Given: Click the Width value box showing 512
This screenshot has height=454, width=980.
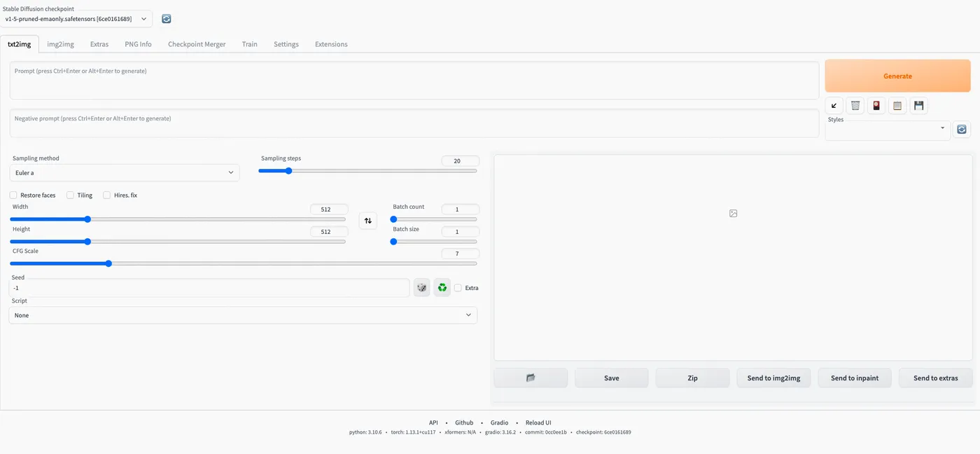Looking at the screenshot, I should pyautogui.click(x=329, y=209).
